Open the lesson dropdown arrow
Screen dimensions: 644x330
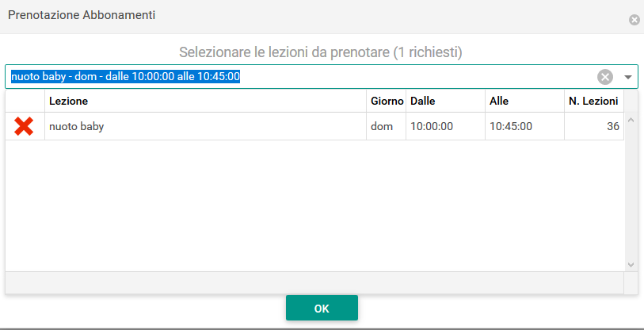pyautogui.click(x=628, y=77)
